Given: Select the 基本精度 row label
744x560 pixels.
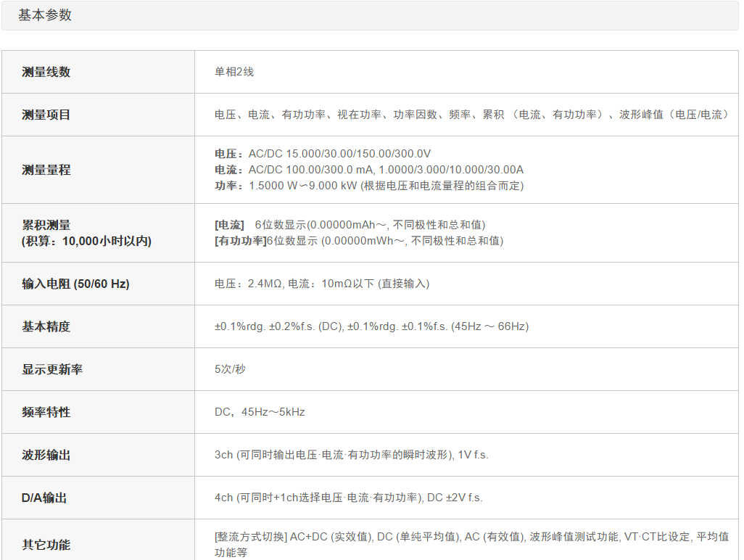Looking at the screenshot, I should [x=46, y=326].
